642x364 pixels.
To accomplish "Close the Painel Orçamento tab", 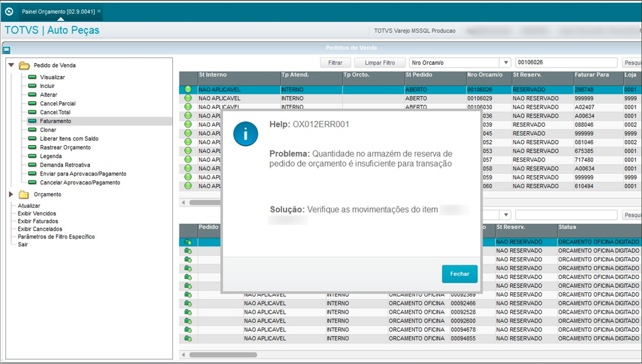I will pyautogui.click(x=99, y=11).
